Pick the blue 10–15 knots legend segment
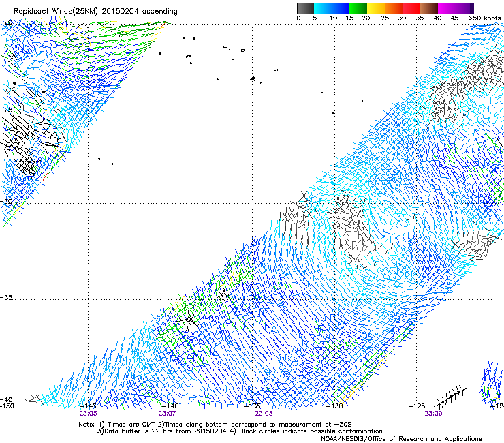Screen dimensions: 504x443 point(341,8)
